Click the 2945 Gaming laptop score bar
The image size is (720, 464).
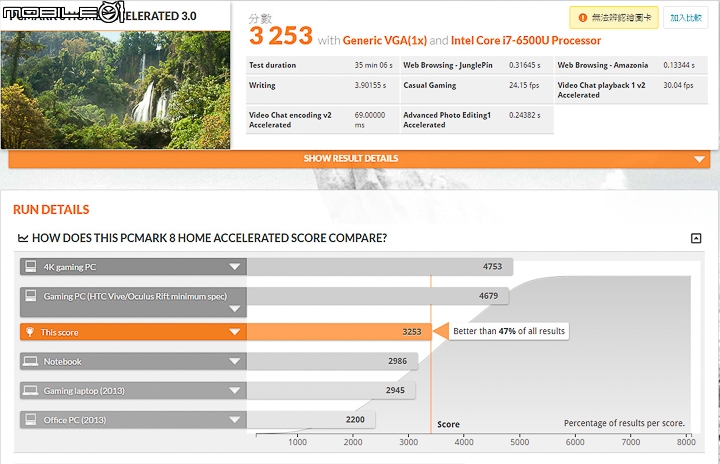click(331, 390)
